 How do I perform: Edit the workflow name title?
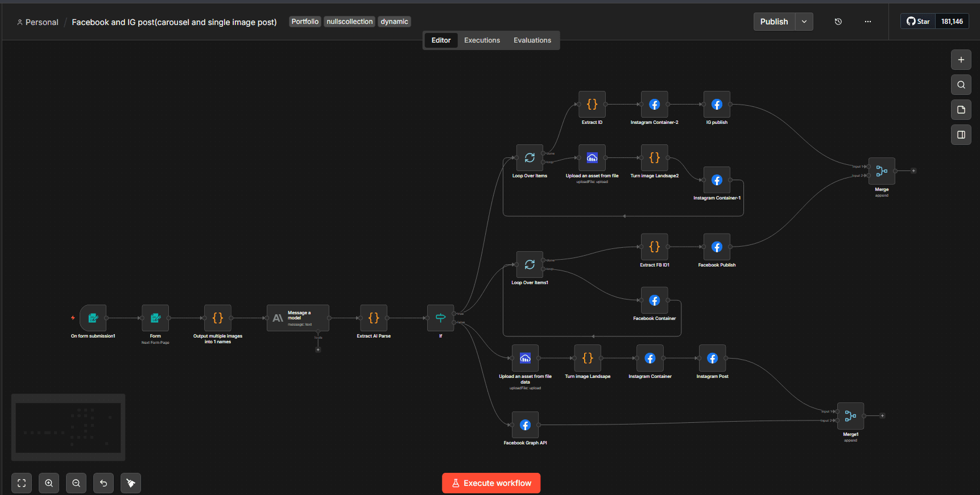click(x=174, y=22)
